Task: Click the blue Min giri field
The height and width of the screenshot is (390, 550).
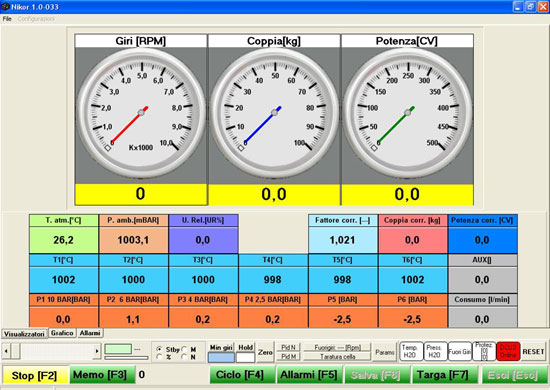Action: click(x=221, y=358)
